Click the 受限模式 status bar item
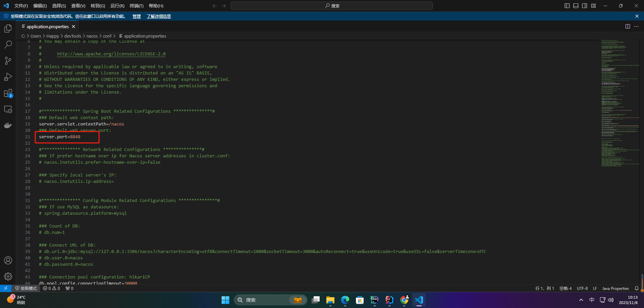Image resolution: width=644 pixels, height=308 pixels. [x=26, y=288]
